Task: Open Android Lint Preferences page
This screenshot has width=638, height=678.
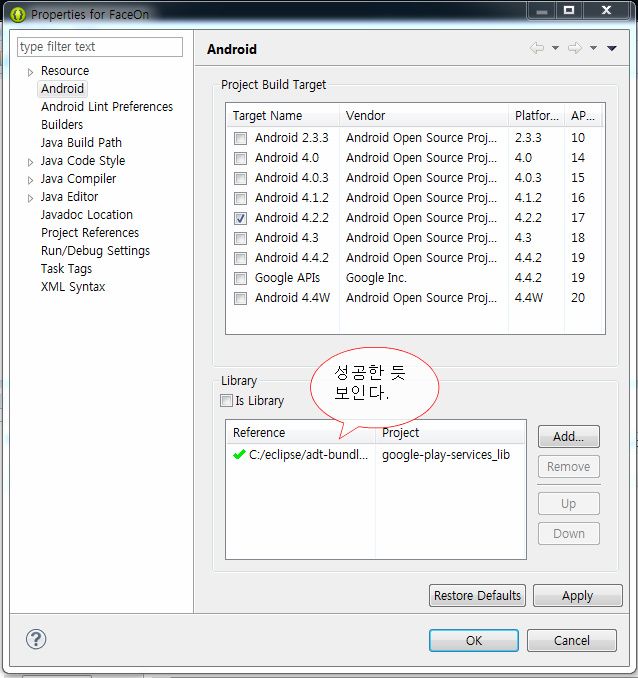Action: (107, 107)
